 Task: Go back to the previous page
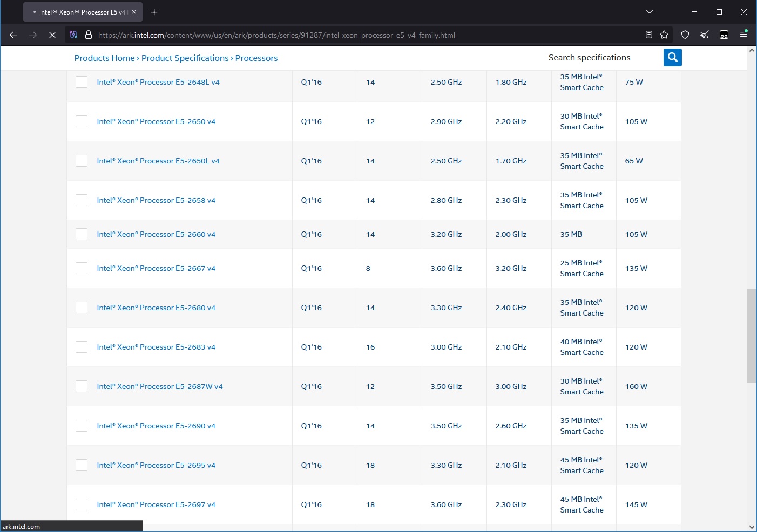click(13, 35)
